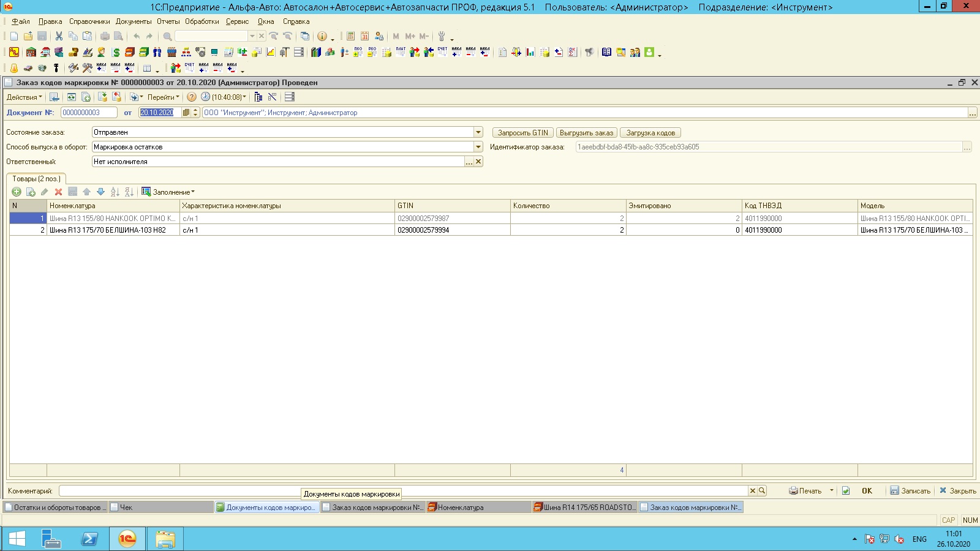The height and width of the screenshot is (551, 980).
Task: Click the house building icon in second toolbar
Action: [x=31, y=52]
